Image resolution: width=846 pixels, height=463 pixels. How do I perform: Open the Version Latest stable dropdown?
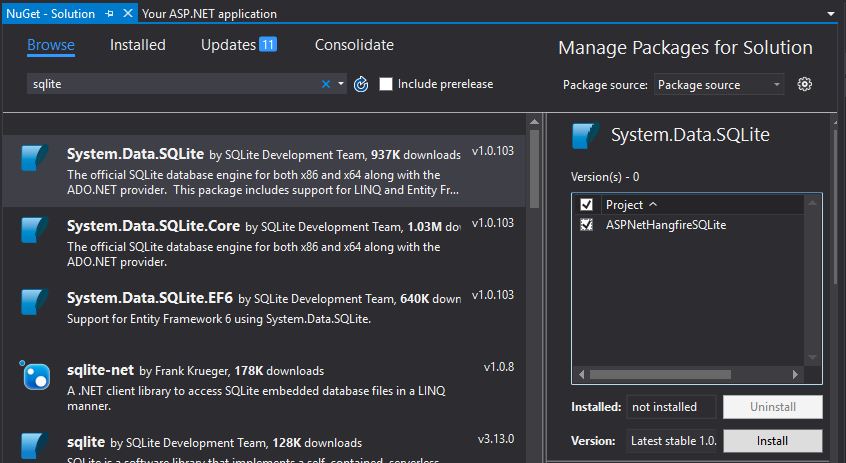tap(672, 441)
